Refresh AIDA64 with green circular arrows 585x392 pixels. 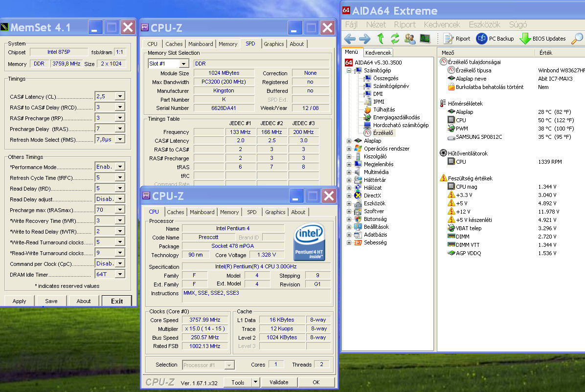(395, 39)
